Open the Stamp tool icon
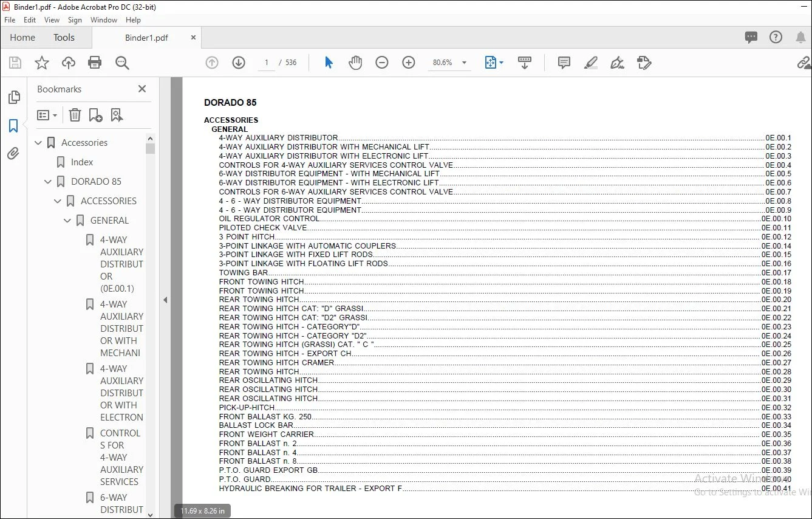Image resolution: width=812 pixels, height=519 pixels. pos(644,63)
